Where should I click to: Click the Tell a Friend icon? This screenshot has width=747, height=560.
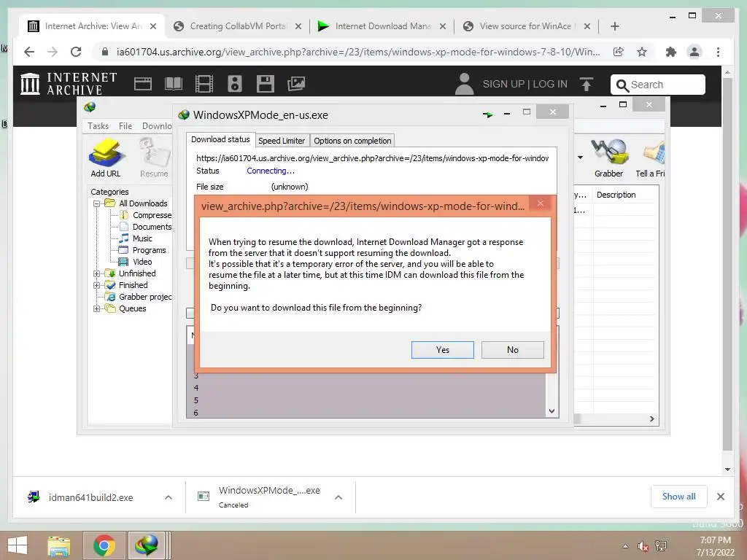(x=651, y=157)
